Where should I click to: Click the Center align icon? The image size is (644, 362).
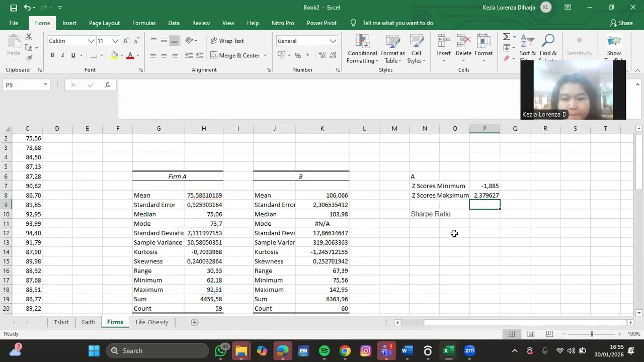pyautogui.click(x=164, y=55)
